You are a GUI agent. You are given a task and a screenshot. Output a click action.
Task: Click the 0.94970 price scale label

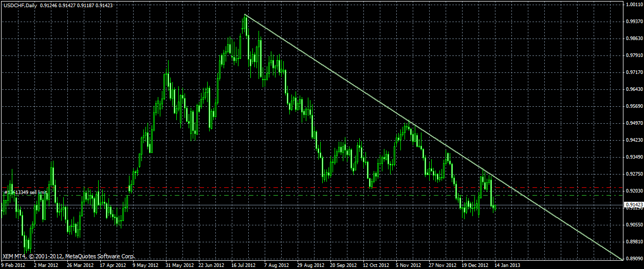(x=634, y=123)
